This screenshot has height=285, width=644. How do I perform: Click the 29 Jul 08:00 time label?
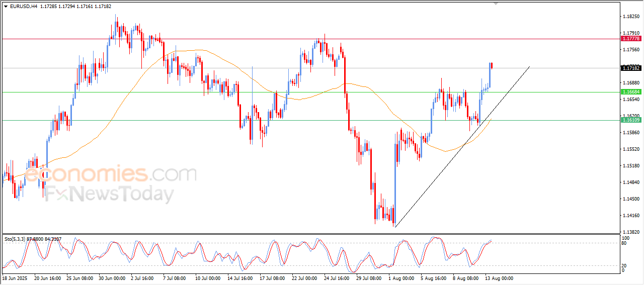(370, 278)
